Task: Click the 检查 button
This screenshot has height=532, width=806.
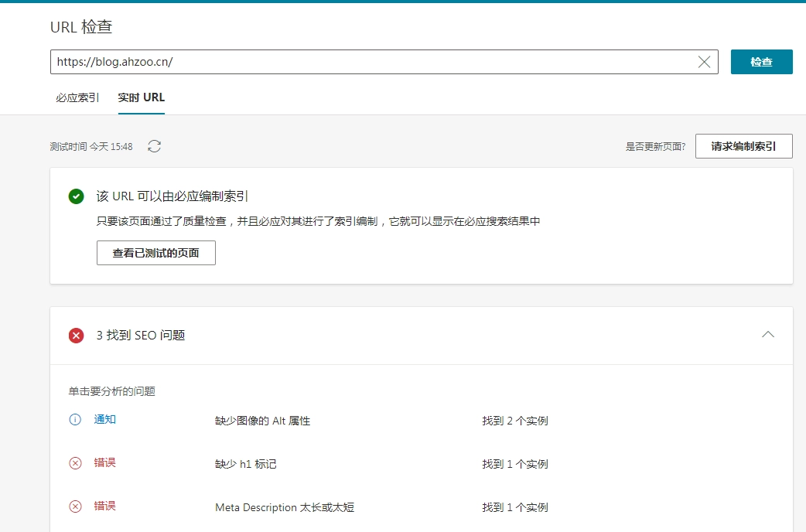Action: [761, 62]
